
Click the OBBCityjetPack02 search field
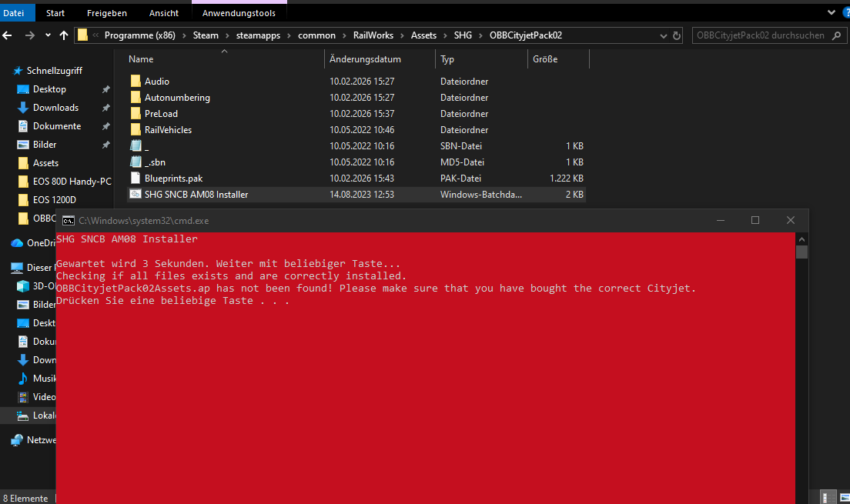click(761, 35)
